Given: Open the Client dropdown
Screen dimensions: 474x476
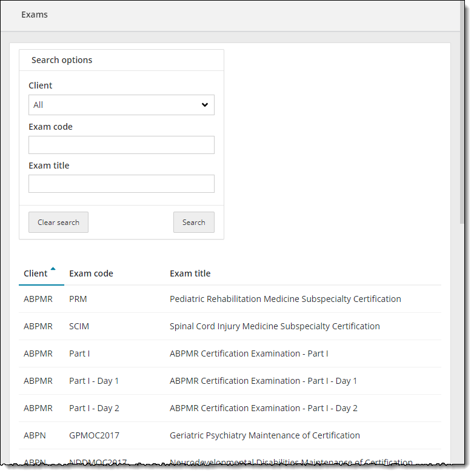Looking at the screenshot, I should click(x=121, y=105).
